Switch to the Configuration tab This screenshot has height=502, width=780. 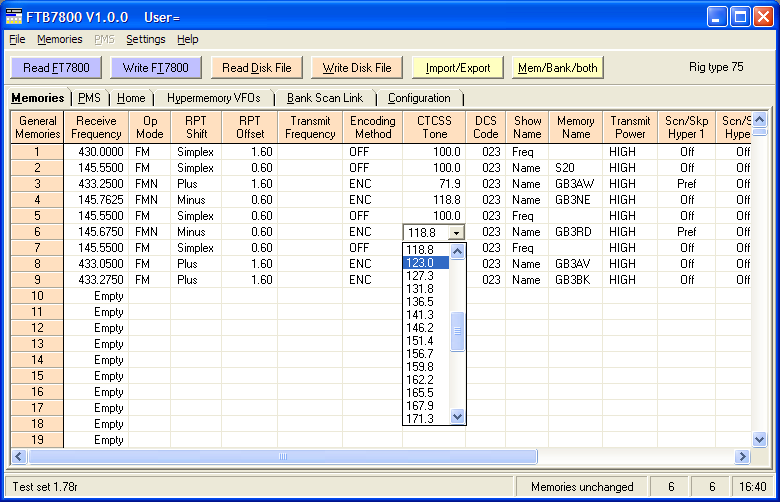pos(419,98)
